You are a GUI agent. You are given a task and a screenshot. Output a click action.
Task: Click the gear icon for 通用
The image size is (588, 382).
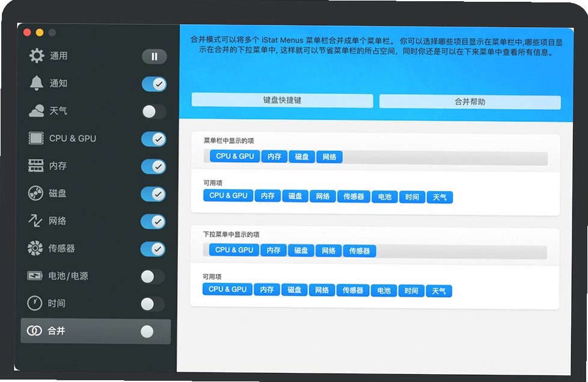click(37, 56)
